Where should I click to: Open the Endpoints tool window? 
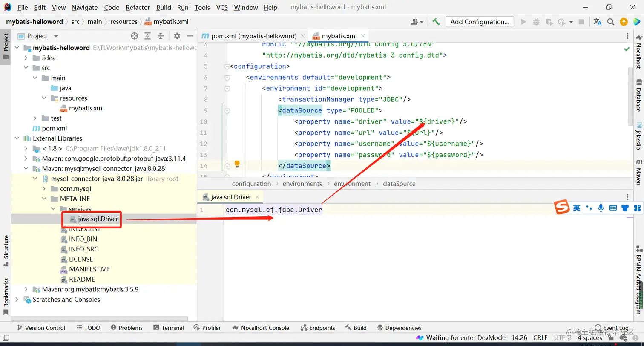(318, 328)
